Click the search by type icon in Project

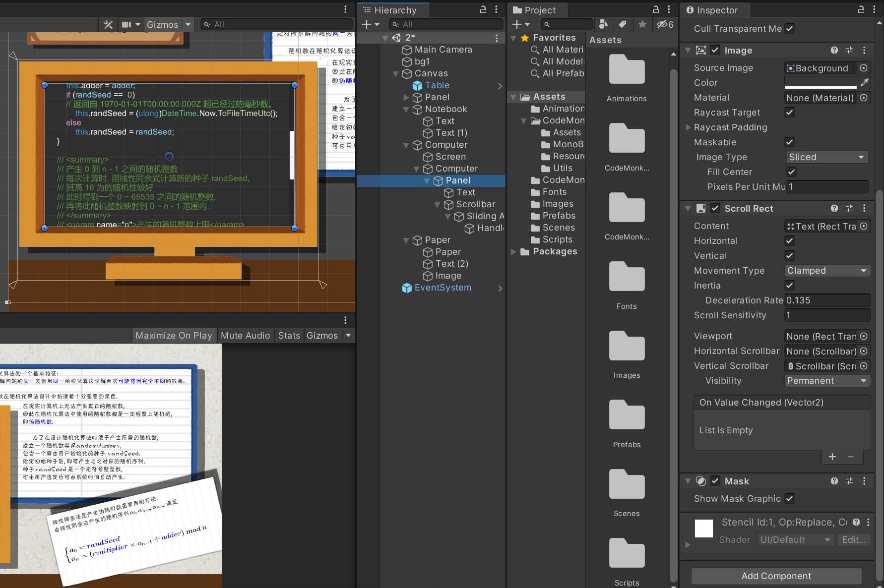click(x=603, y=24)
